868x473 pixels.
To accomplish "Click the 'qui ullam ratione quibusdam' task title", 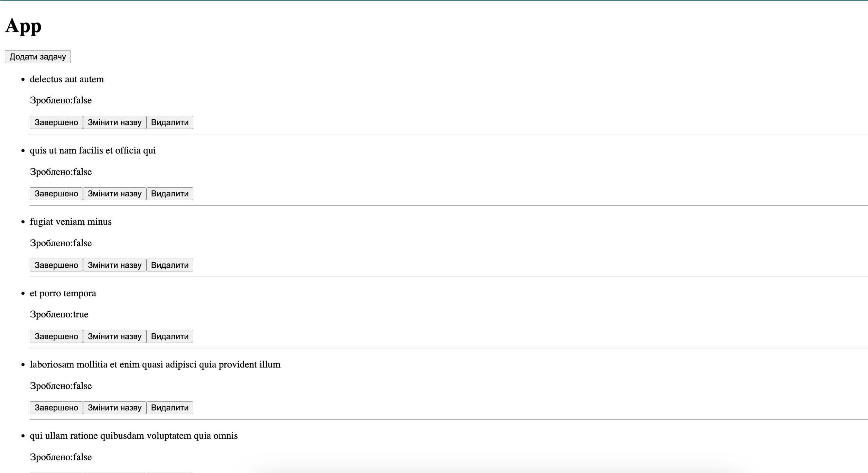I will [x=133, y=436].
